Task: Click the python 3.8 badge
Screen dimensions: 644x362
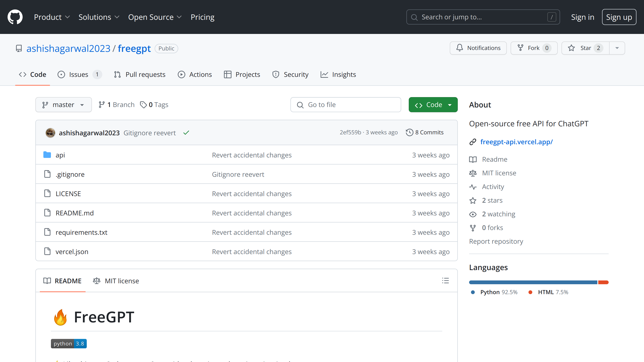Action: [69, 344]
